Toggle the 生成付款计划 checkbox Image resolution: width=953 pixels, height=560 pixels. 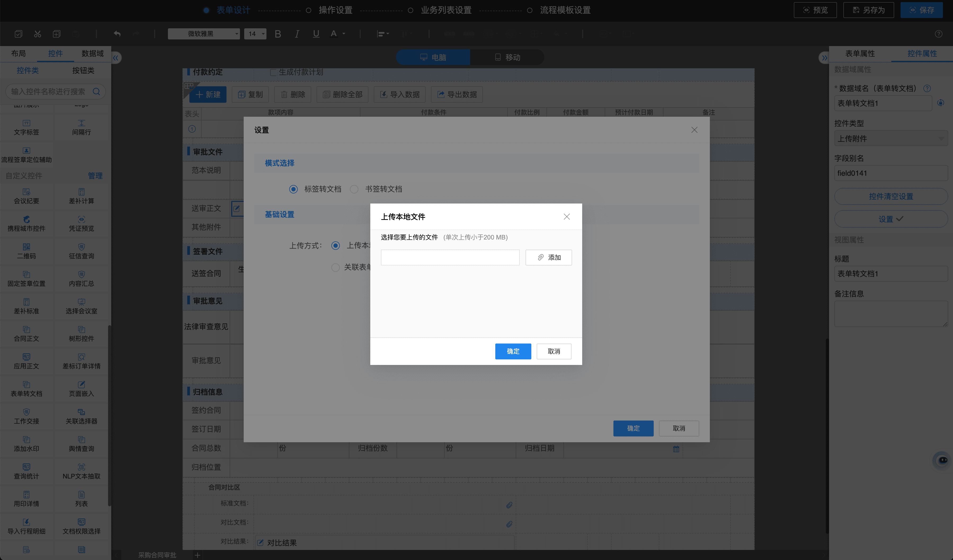pos(273,72)
